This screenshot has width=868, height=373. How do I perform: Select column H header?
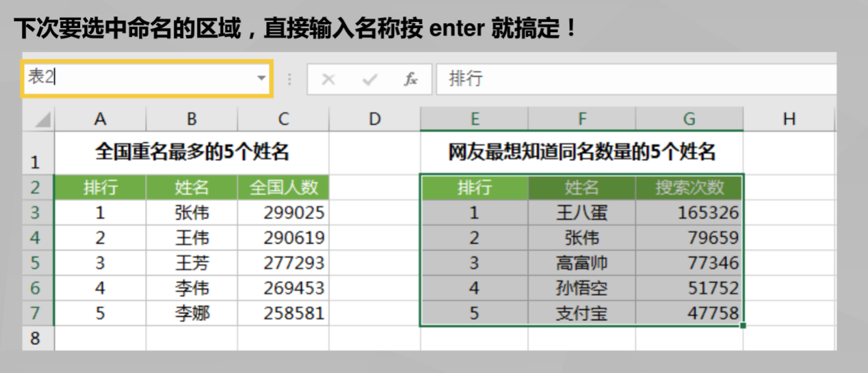click(x=789, y=119)
